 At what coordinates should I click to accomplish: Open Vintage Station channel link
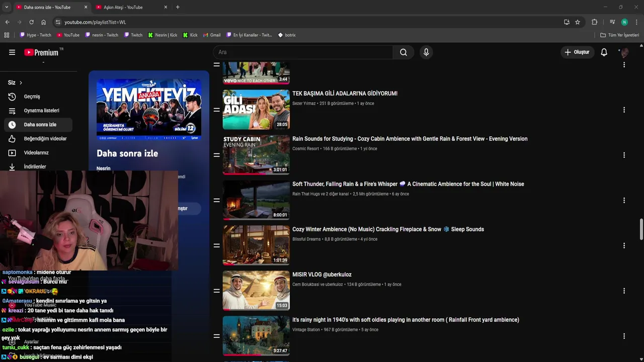coord(306,330)
